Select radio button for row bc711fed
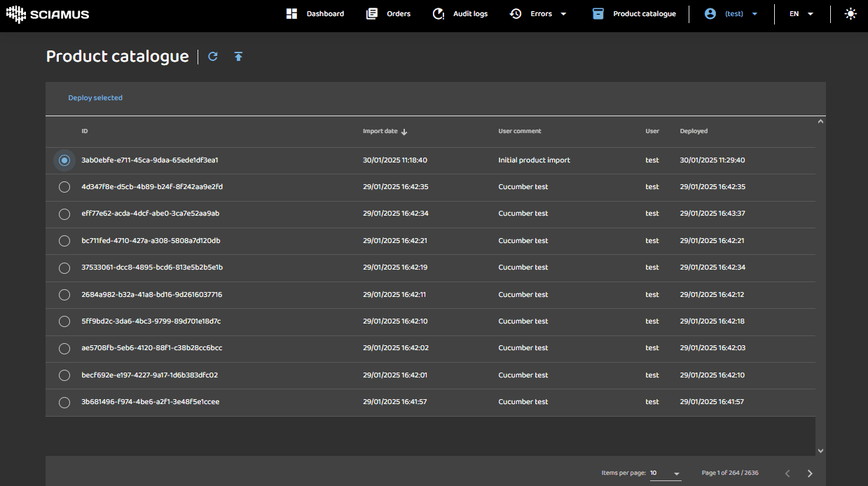Viewport: 868px width, 486px height. pyautogui.click(x=64, y=241)
